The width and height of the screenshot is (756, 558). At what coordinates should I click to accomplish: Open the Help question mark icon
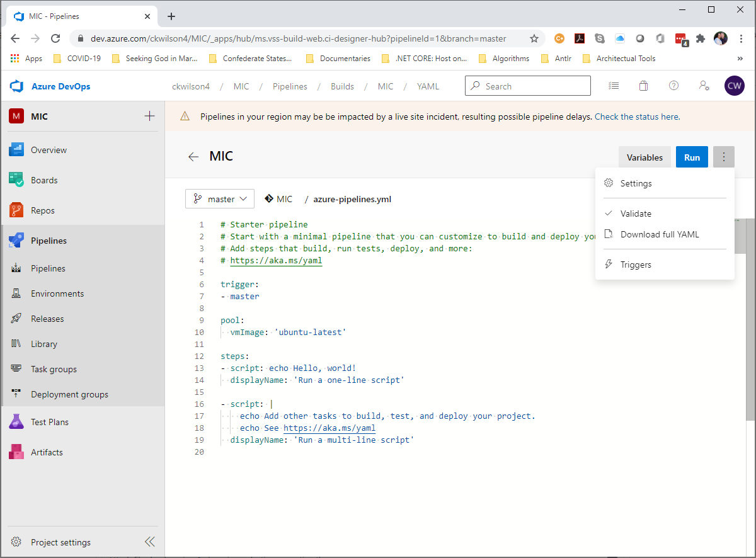pyautogui.click(x=673, y=85)
